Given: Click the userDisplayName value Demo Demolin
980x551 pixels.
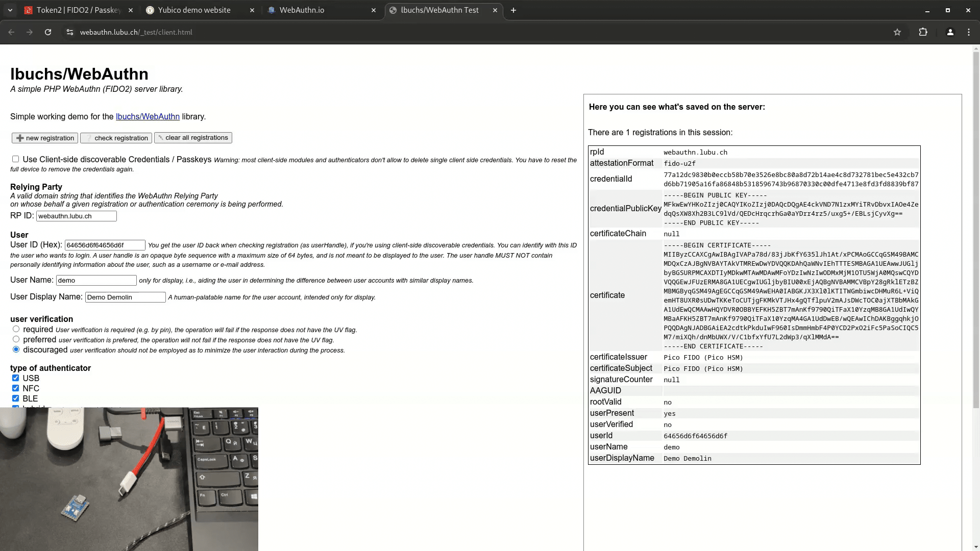Looking at the screenshot, I should tap(688, 459).
